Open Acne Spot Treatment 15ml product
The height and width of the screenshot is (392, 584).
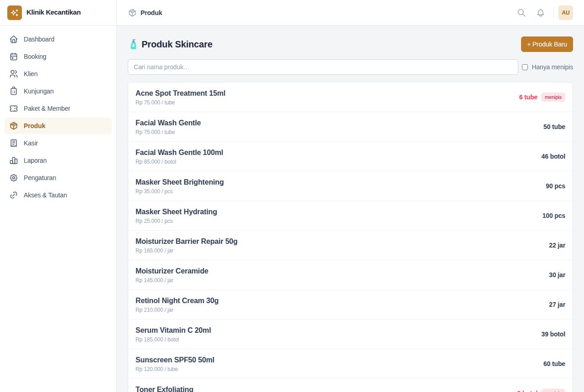(x=350, y=97)
